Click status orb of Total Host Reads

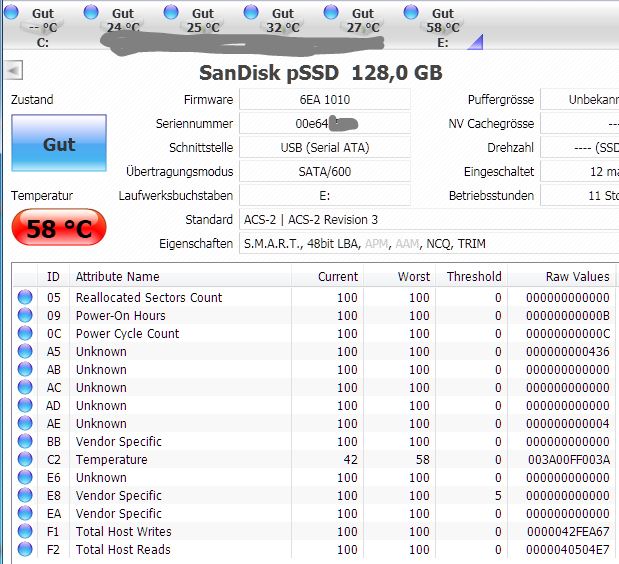tap(25, 549)
